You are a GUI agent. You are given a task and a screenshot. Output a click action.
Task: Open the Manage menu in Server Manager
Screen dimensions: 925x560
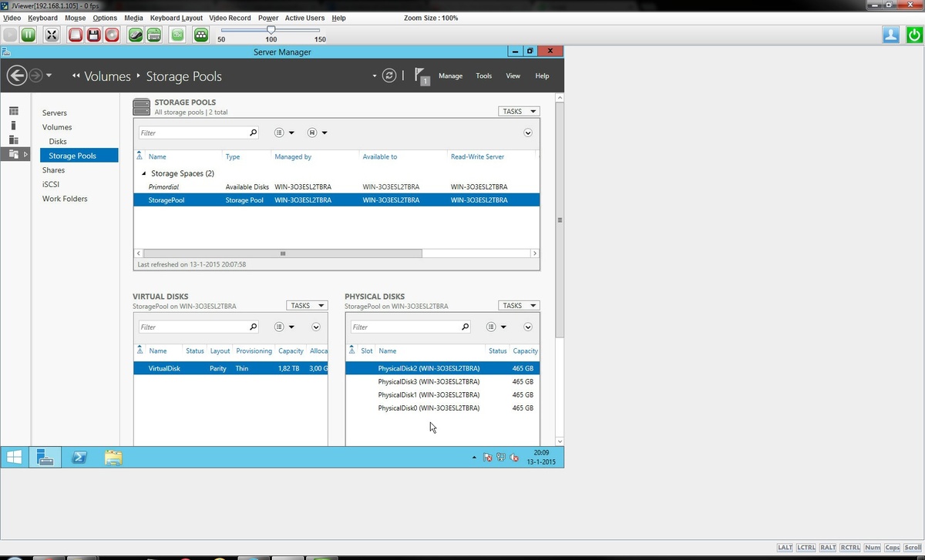450,75
